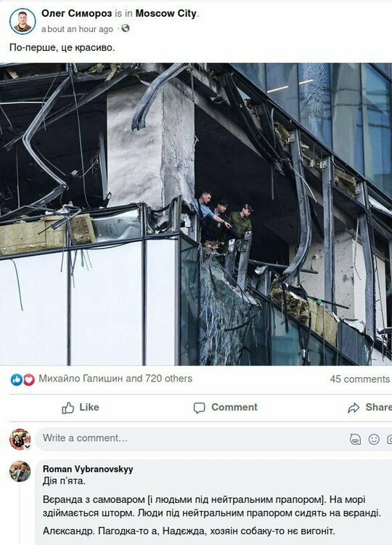
Task: Open the 45 comments link
Action: click(360, 379)
